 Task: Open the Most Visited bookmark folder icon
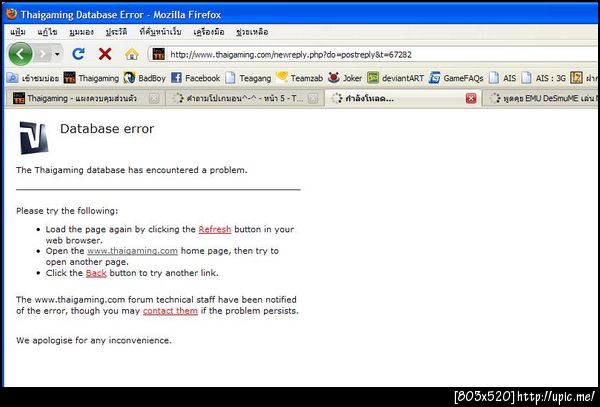pyautogui.click(x=12, y=78)
